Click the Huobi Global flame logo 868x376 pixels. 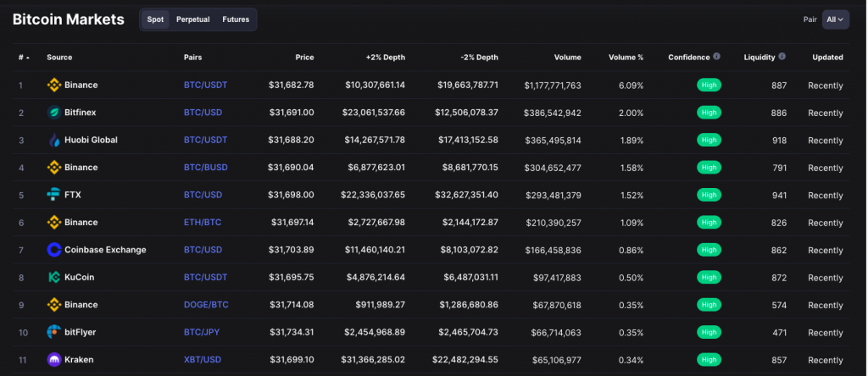click(x=53, y=140)
